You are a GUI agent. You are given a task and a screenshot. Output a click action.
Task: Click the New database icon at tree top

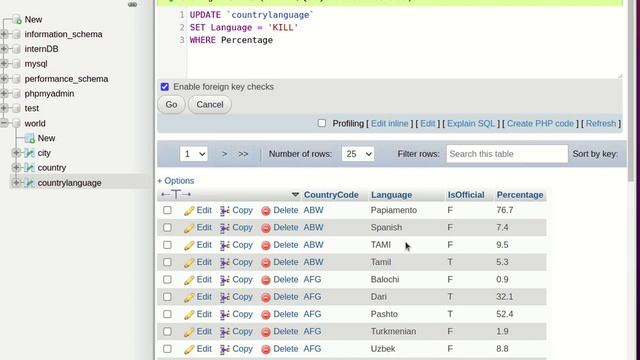click(x=17, y=19)
